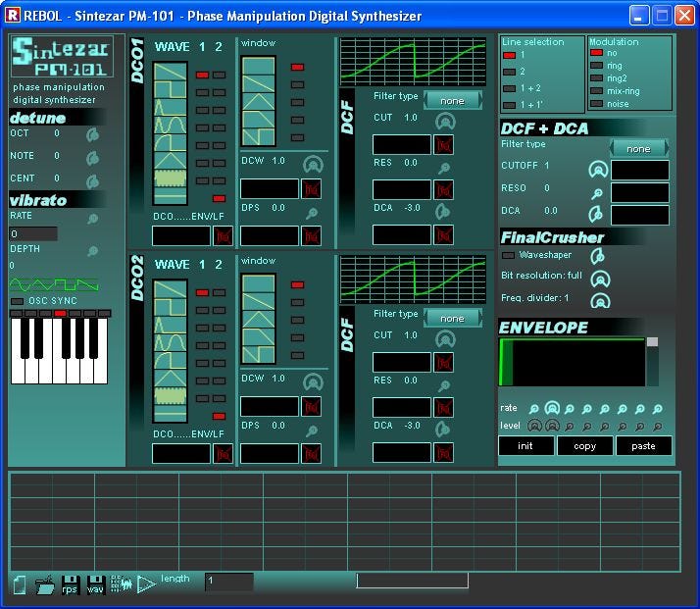Screen dimensions: 700x609
Task: Click the length input field
Action: click(x=229, y=582)
